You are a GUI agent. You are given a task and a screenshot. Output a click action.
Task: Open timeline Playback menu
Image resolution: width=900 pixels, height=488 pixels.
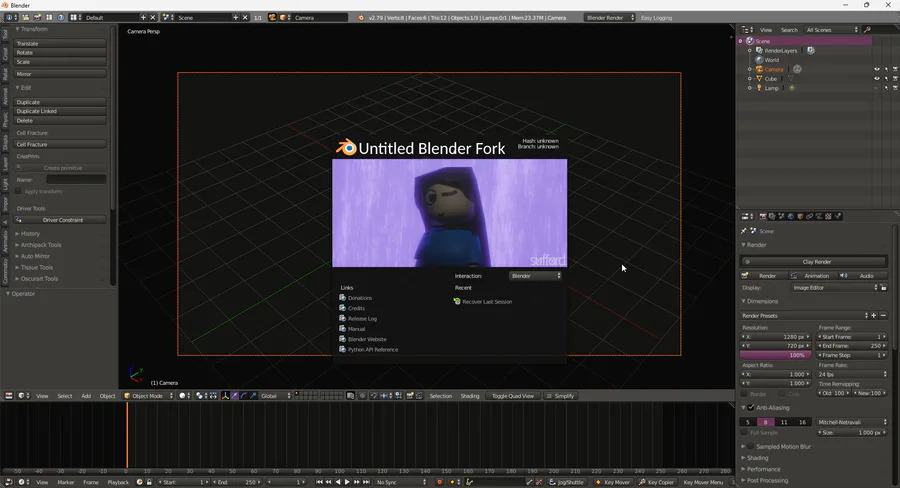tap(118, 482)
